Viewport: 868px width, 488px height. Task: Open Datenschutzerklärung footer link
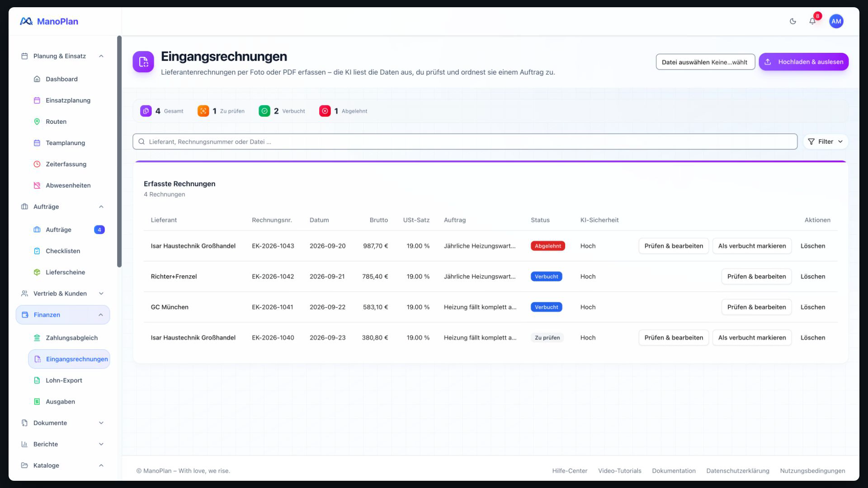(737, 471)
